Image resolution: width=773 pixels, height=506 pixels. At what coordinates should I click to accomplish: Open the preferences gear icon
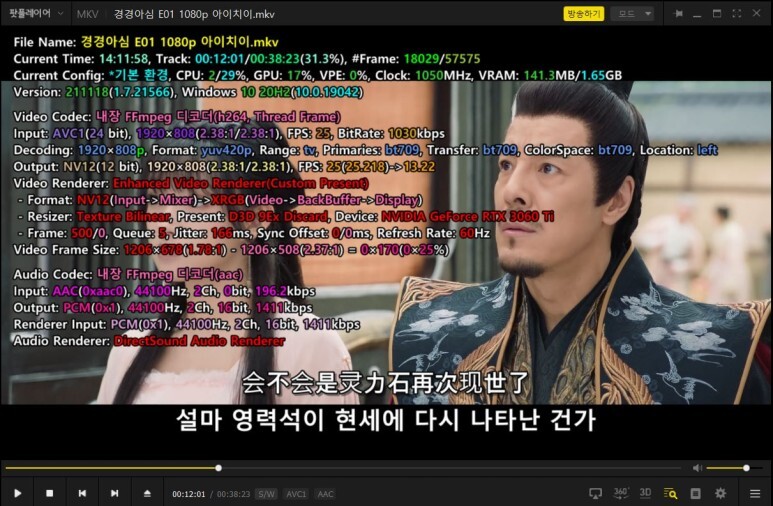[x=720, y=493]
